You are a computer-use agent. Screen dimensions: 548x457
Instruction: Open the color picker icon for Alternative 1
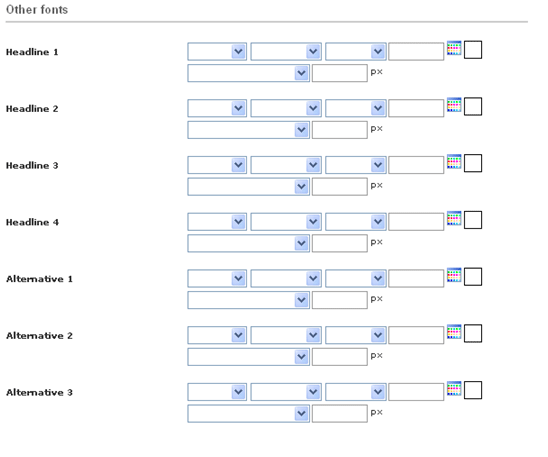pos(454,275)
